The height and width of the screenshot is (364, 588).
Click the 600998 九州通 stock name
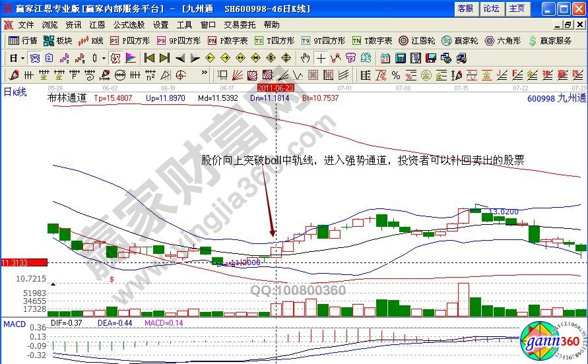(x=556, y=98)
